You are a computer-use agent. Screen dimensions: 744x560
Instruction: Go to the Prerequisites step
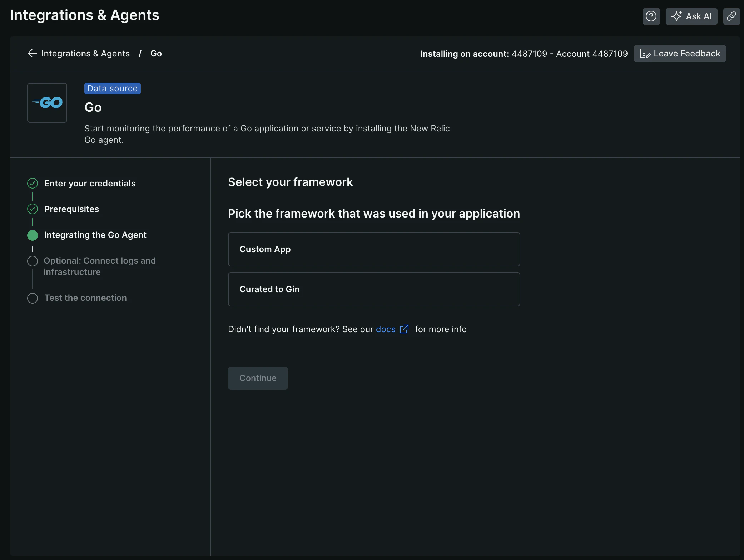click(71, 209)
